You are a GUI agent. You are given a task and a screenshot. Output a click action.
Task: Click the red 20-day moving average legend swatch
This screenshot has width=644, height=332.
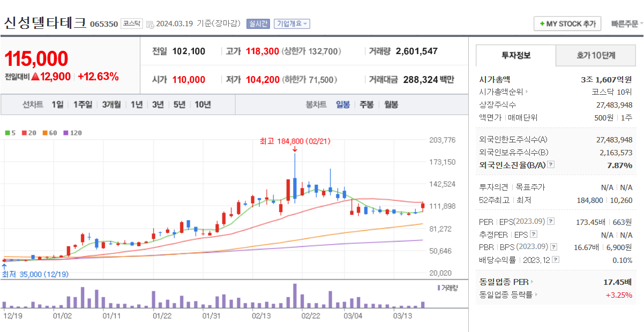click(24, 133)
